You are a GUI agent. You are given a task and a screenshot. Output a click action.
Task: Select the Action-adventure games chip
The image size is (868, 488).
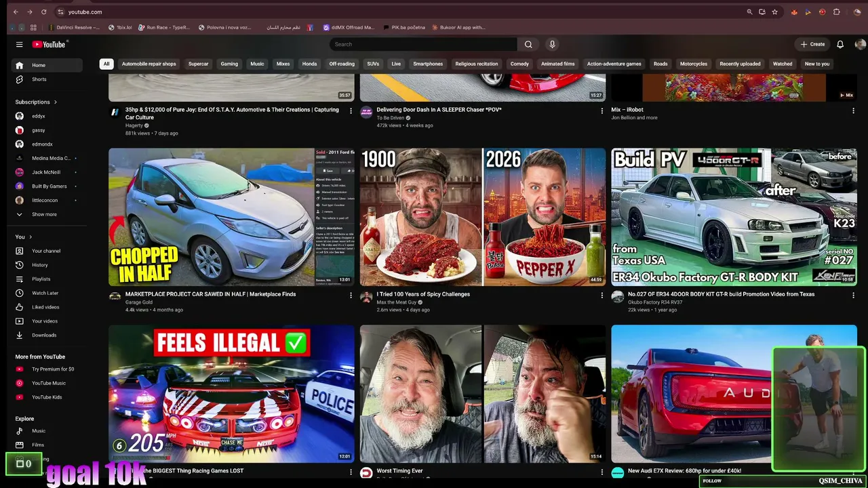click(614, 64)
